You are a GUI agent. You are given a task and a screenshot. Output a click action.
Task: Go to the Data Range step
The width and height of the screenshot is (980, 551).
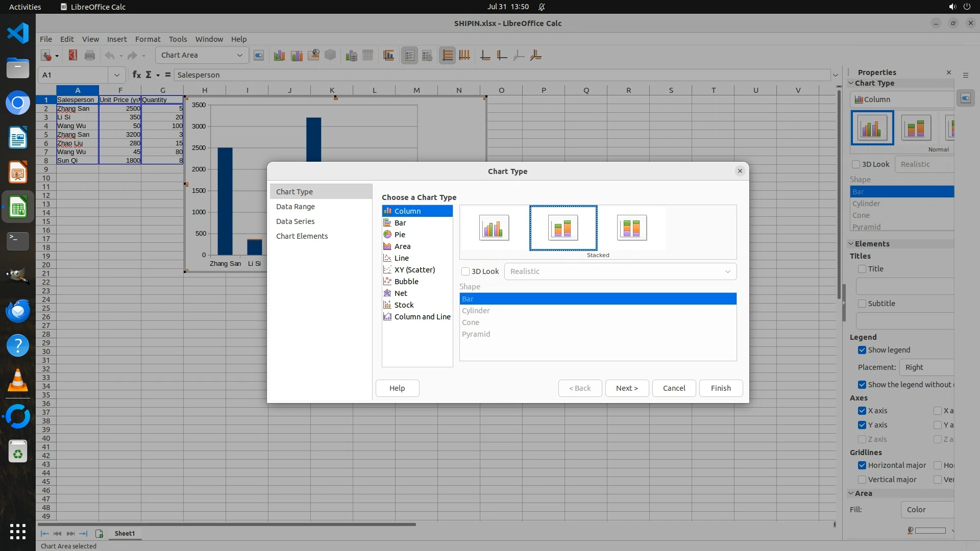tap(296, 207)
